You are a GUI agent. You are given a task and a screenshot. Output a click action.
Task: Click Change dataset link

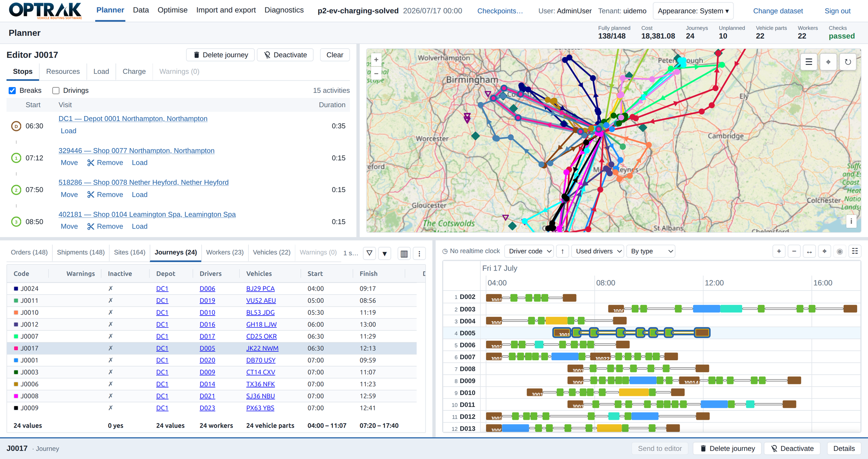[778, 11]
